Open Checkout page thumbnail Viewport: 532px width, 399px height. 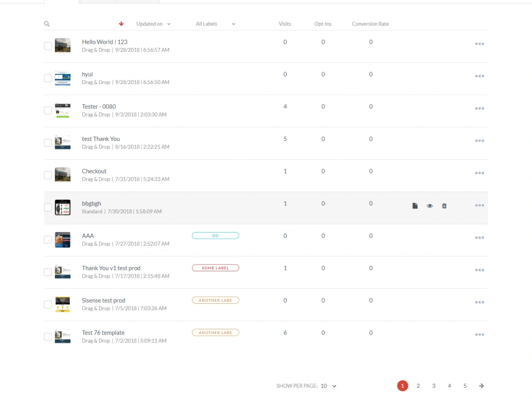click(x=63, y=174)
